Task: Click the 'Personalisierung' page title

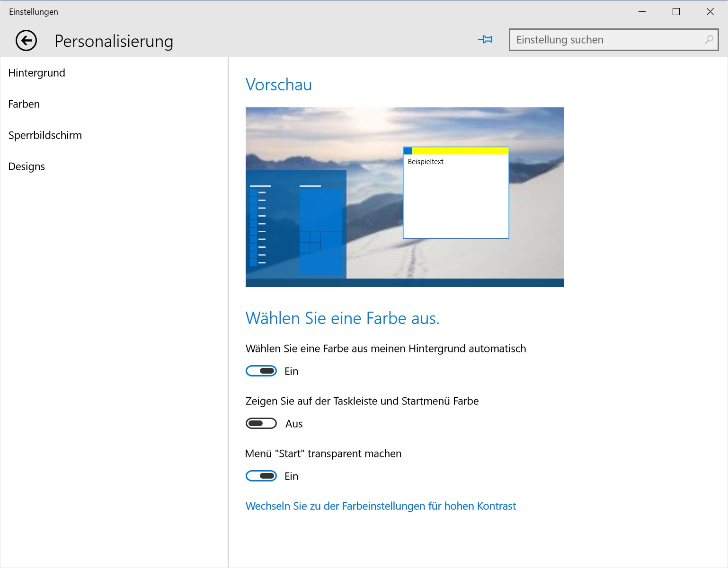Action: (x=114, y=41)
